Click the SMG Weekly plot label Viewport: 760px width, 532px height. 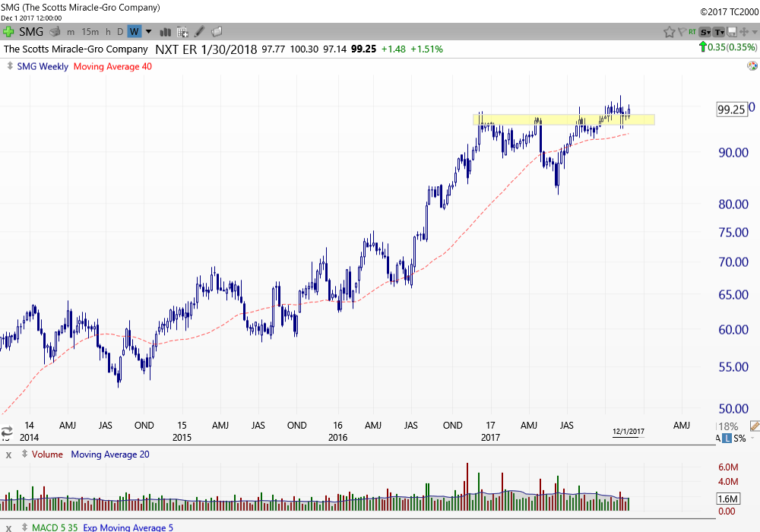(x=43, y=66)
